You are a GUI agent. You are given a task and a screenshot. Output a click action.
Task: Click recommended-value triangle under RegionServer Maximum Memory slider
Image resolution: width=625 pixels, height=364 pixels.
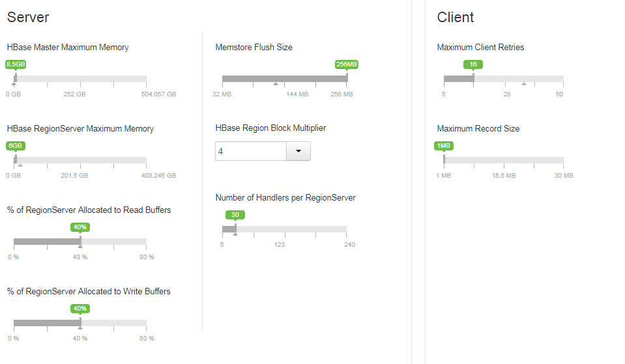[x=20, y=165]
